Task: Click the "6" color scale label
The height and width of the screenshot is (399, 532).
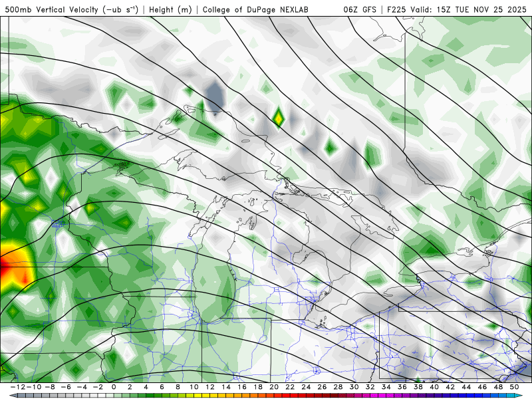Action: (x=162, y=387)
